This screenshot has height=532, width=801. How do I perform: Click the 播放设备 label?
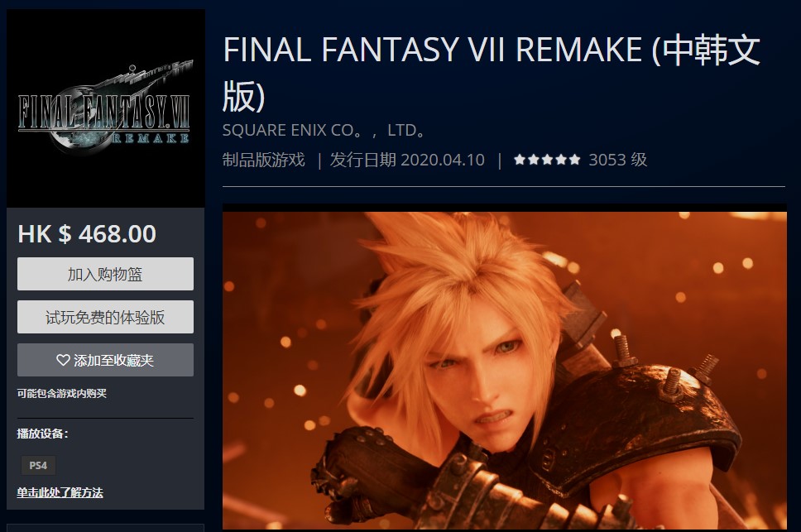(x=42, y=434)
